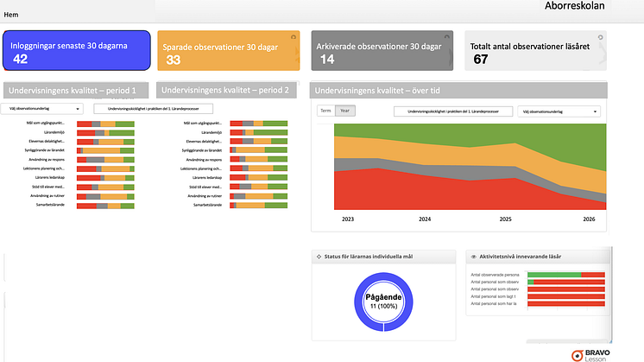Image resolution: width=644 pixels, height=362 pixels.
Task: Click the Antal observerade persona activity bar
Action: (x=565, y=275)
